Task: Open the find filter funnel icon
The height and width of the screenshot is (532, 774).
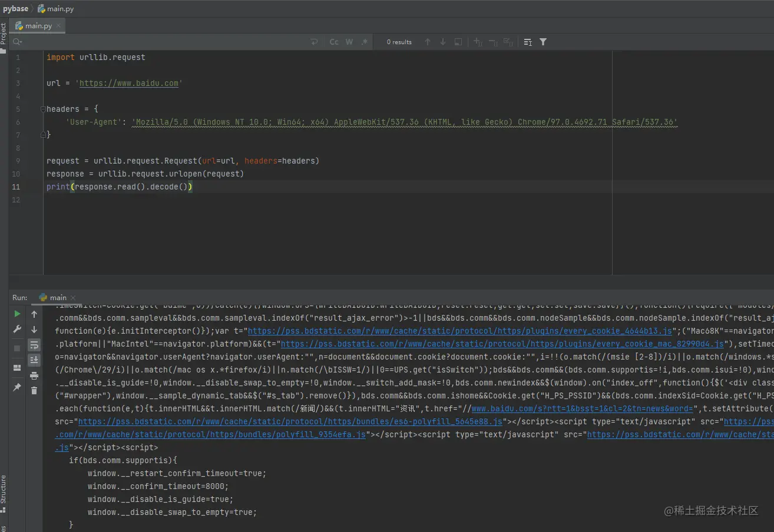Action: (543, 42)
